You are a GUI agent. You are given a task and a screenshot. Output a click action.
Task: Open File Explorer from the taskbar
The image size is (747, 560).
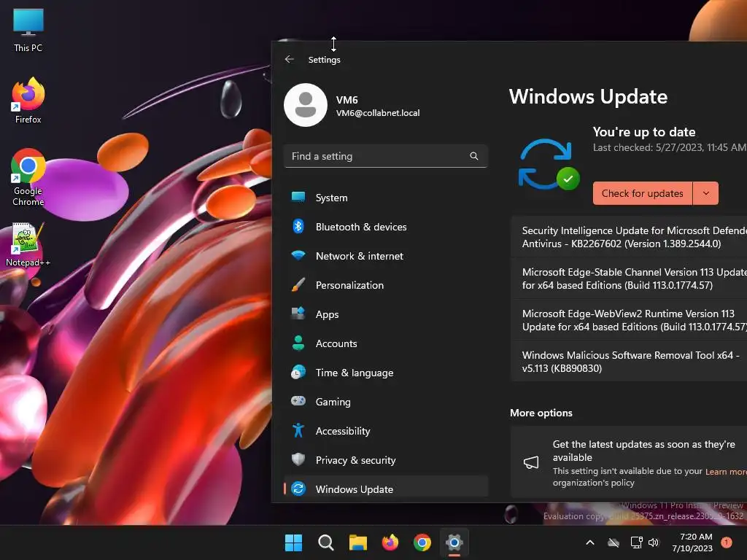pos(357,542)
